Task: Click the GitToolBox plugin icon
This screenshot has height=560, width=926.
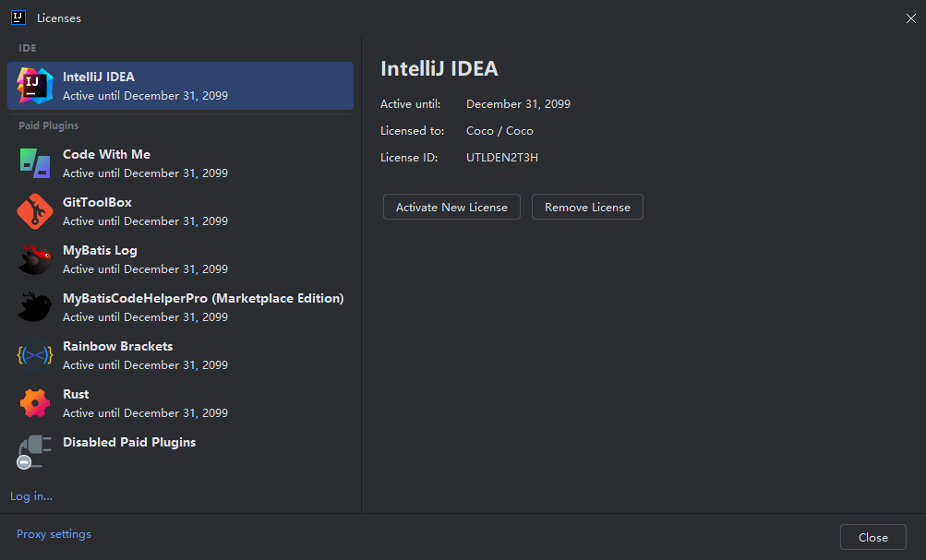Action: point(35,211)
